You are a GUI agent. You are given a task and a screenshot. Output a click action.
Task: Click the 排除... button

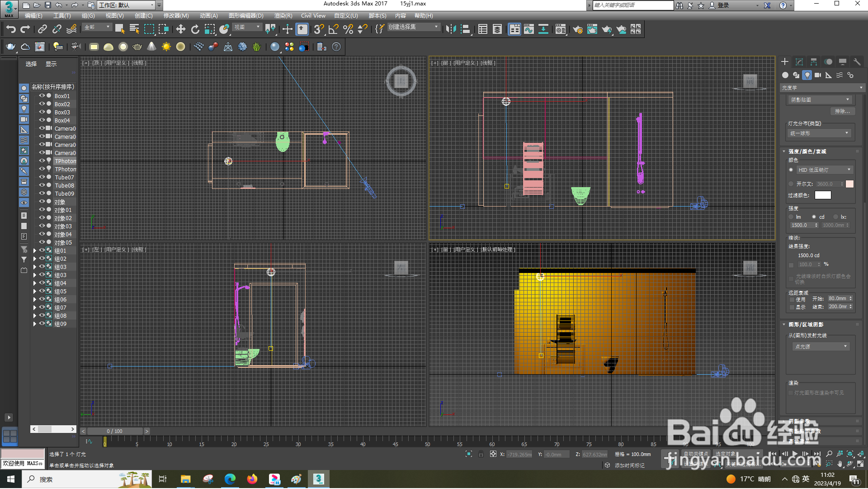point(842,111)
